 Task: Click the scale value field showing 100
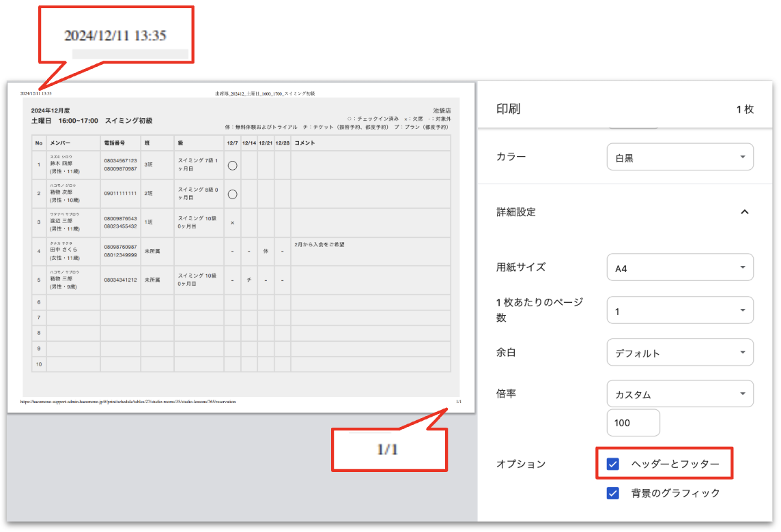click(x=633, y=423)
